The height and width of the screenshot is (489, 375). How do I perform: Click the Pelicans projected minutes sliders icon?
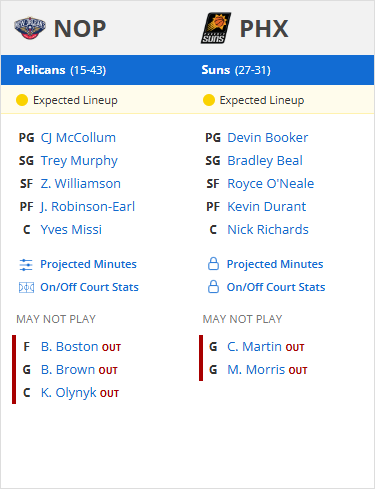point(26,265)
